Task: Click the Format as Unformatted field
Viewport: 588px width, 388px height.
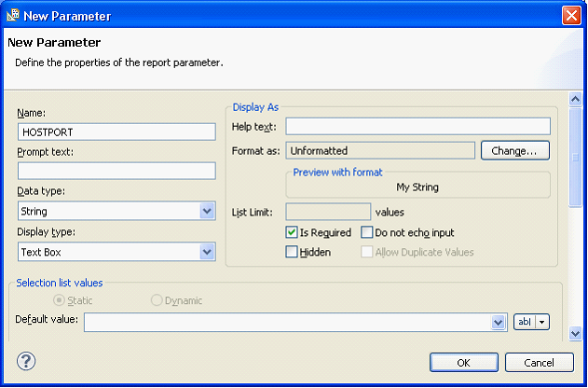Action: tap(380, 150)
